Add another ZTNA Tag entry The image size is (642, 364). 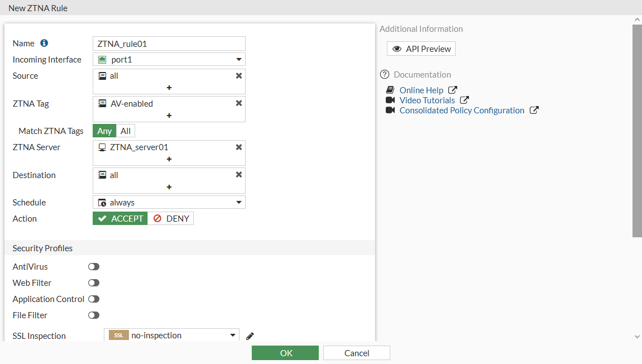click(169, 116)
